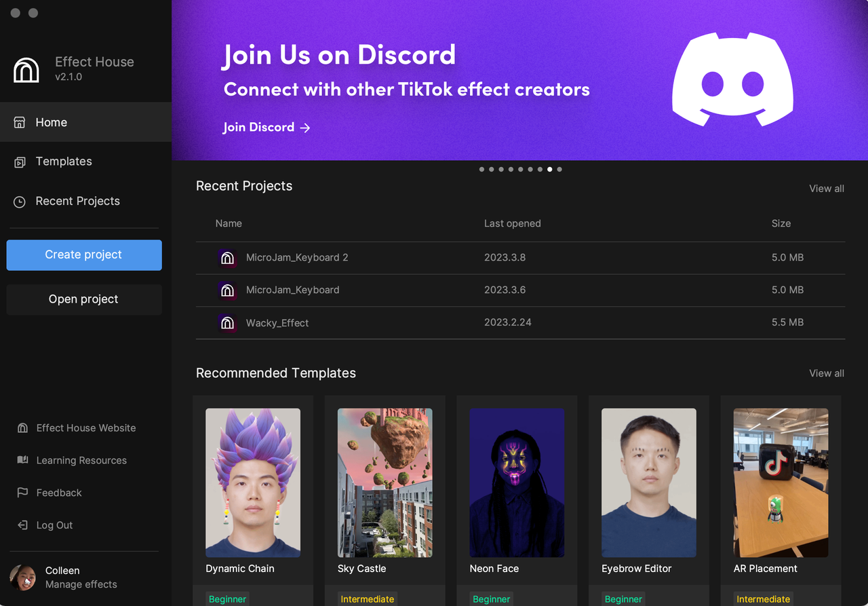Select the last banner carousel dot
The height and width of the screenshot is (606, 868).
[559, 170]
